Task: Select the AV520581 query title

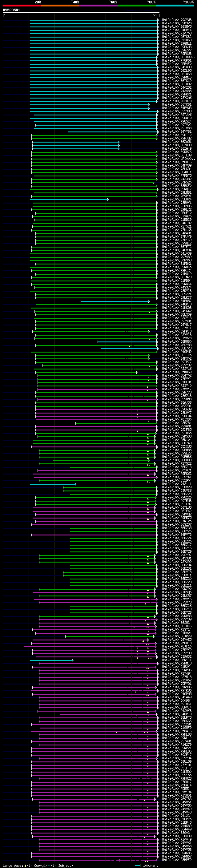Action: point(11,10)
